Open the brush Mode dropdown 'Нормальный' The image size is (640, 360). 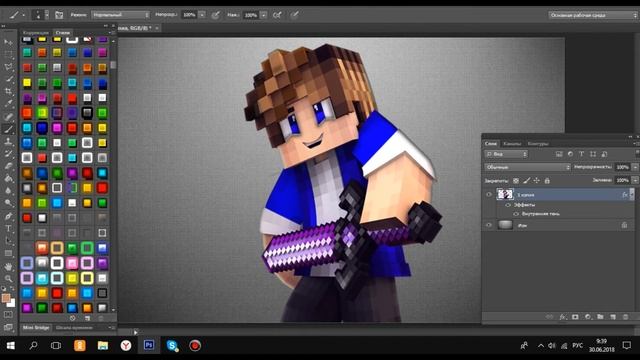point(120,15)
